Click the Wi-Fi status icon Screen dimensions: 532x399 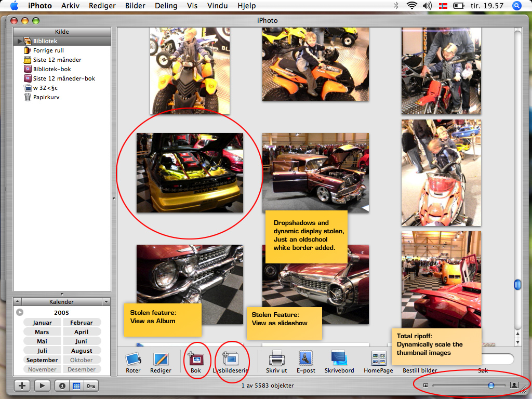click(x=411, y=6)
